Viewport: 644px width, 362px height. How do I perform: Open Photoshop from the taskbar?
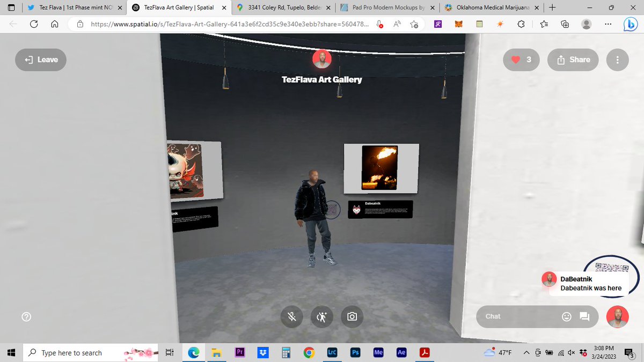pos(355,352)
